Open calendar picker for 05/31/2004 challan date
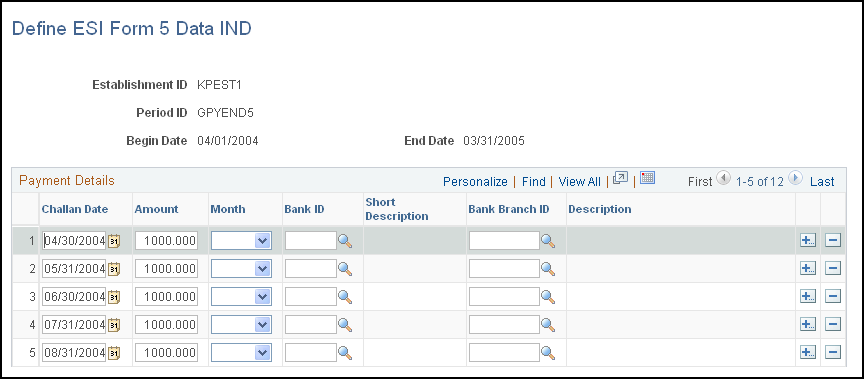The height and width of the screenshot is (379, 864). coord(114,269)
